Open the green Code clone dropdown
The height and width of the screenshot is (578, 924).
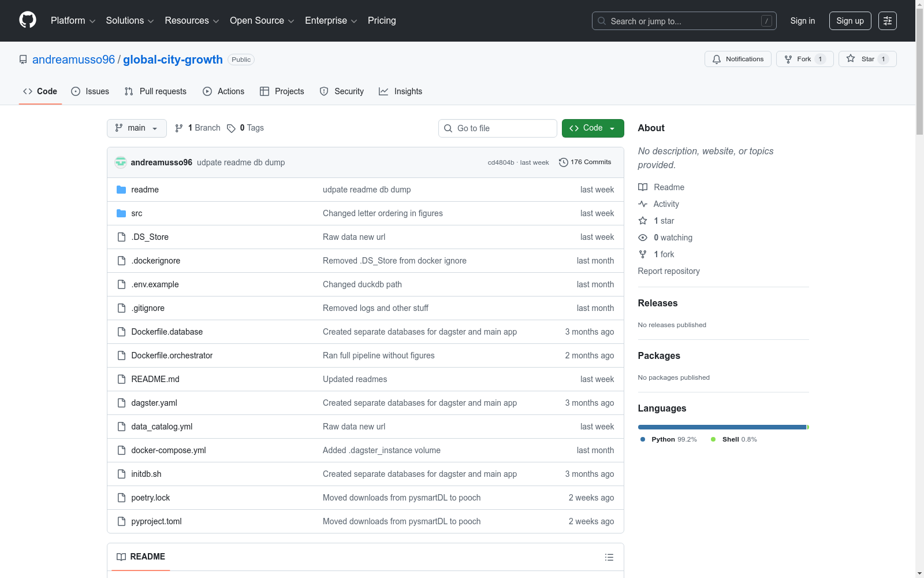593,128
